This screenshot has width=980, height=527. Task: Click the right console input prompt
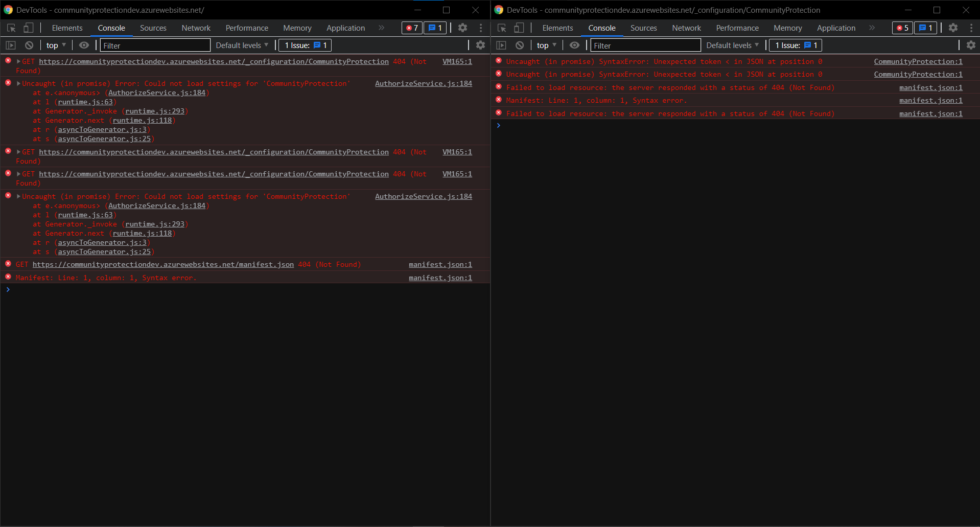pyautogui.click(x=736, y=126)
